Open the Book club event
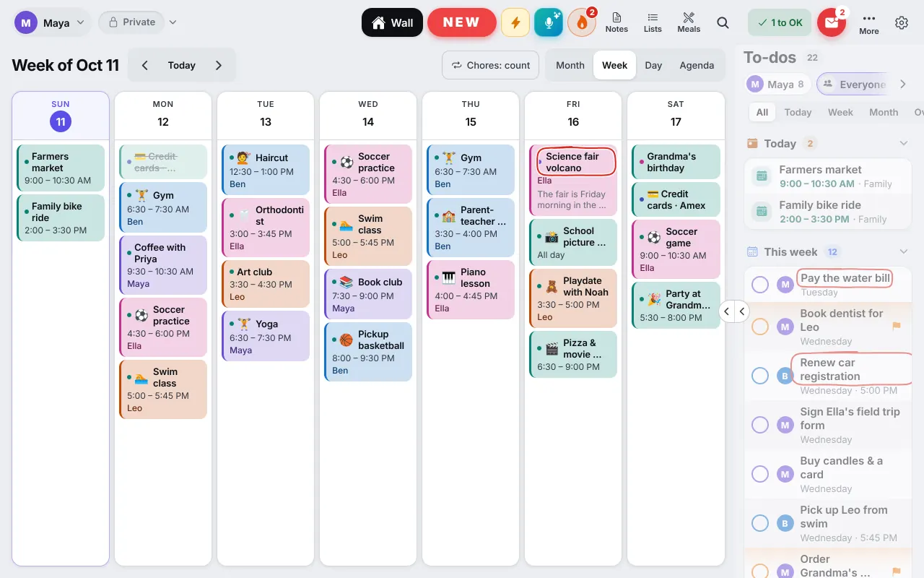The height and width of the screenshot is (578, 924). pyautogui.click(x=368, y=294)
